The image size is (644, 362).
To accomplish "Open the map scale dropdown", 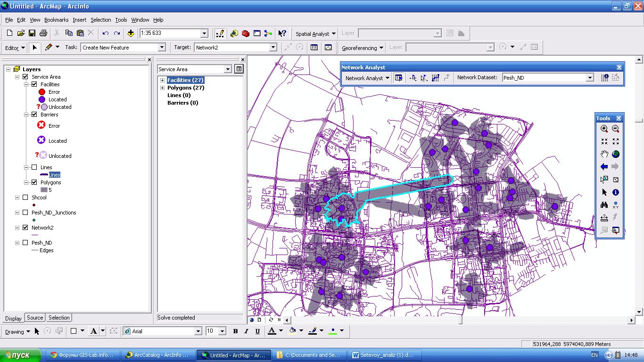I will 204,33.
